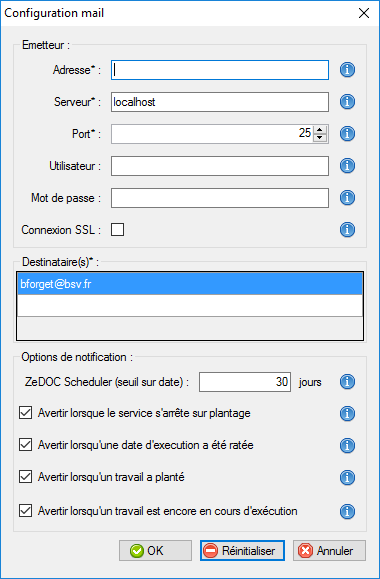Open info icon for Mot de passe
This screenshot has height=579, width=380.
point(347,198)
